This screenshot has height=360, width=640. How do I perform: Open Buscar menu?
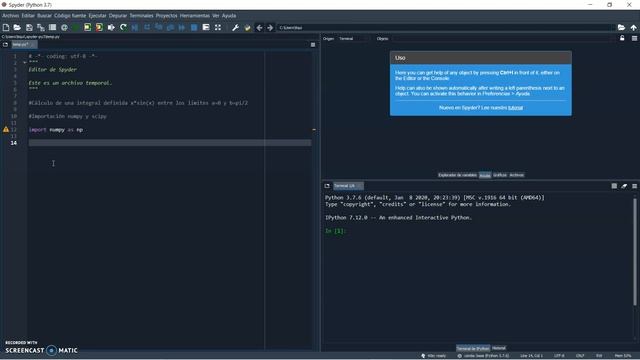tap(44, 16)
